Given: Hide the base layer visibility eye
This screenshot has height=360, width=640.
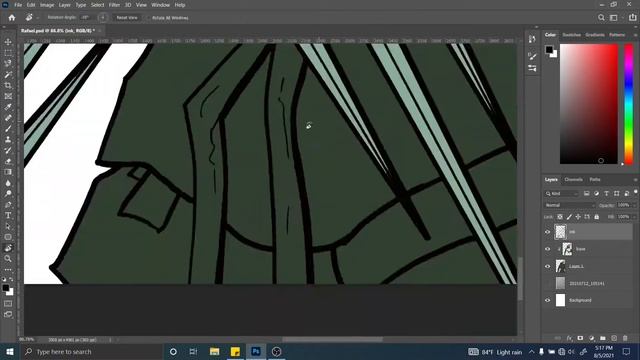Looking at the screenshot, I should [x=547, y=249].
